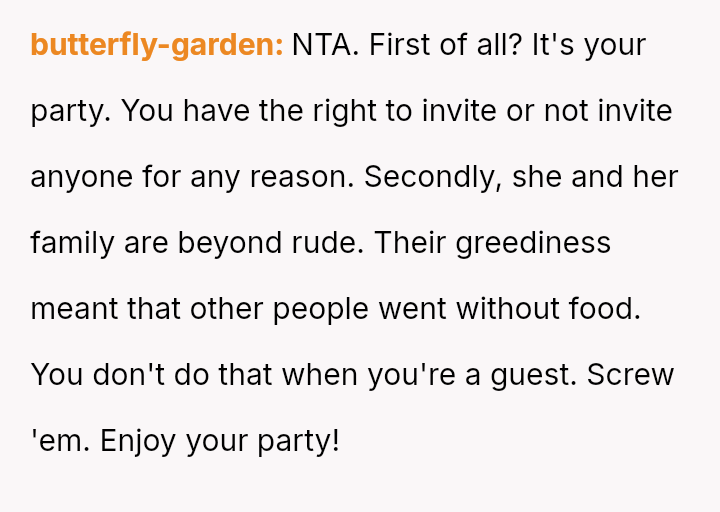The image size is (720, 512).
Task: Click the word "party." starting the second line
Action: click(x=71, y=111)
